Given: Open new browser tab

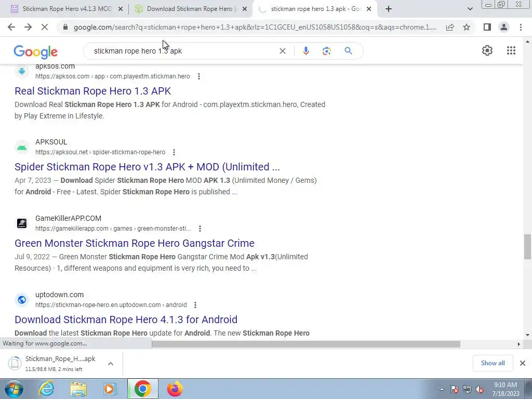Looking at the screenshot, I should (x=389, y=9).
